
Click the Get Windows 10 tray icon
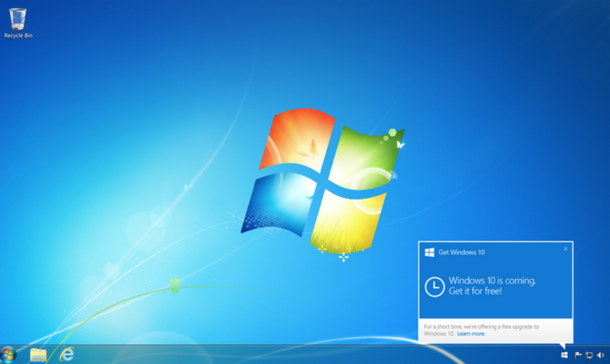pyautogui.click(x=564, y=355)
